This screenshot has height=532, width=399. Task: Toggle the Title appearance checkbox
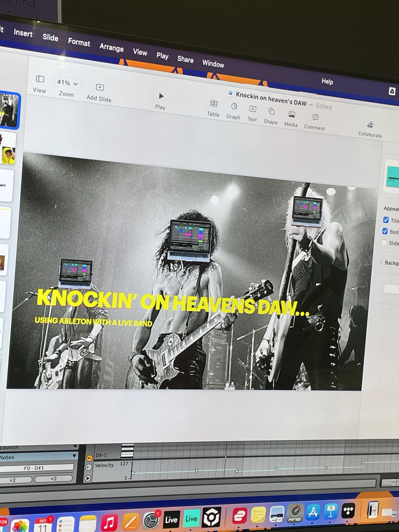386,220
